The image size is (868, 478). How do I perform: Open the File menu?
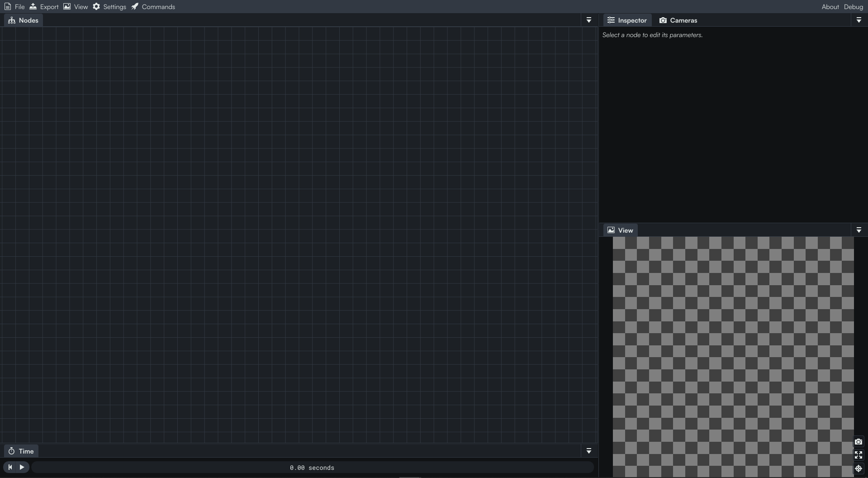tap(14, 7)
